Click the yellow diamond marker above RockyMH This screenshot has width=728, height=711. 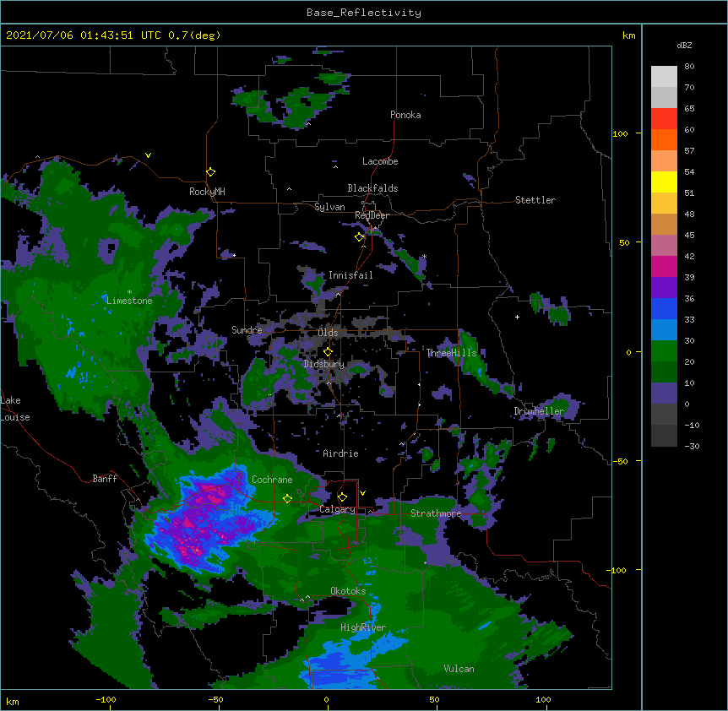click(211, 172)
